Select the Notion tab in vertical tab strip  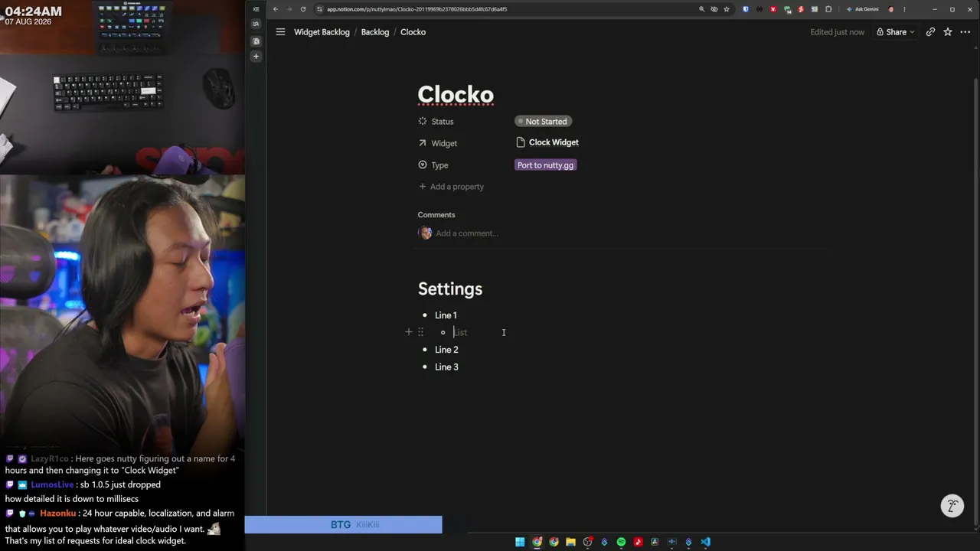[x=256, y=41]
